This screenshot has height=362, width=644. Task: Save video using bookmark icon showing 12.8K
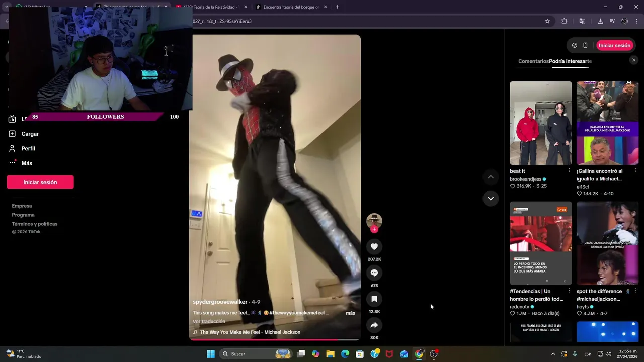pyautogui.click(x=374, y=299)
